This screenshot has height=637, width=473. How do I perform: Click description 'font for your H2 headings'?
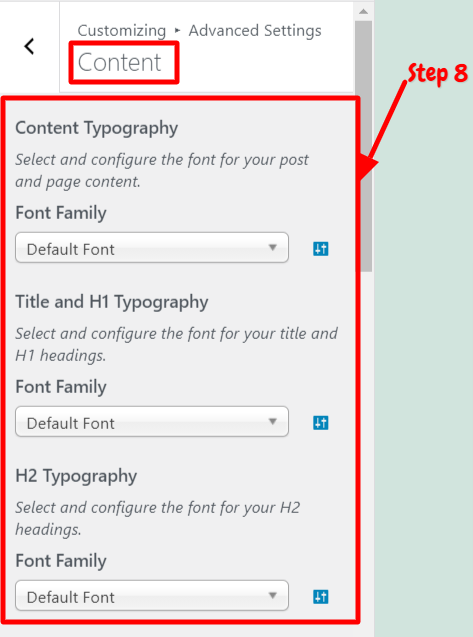pos(158,518)
